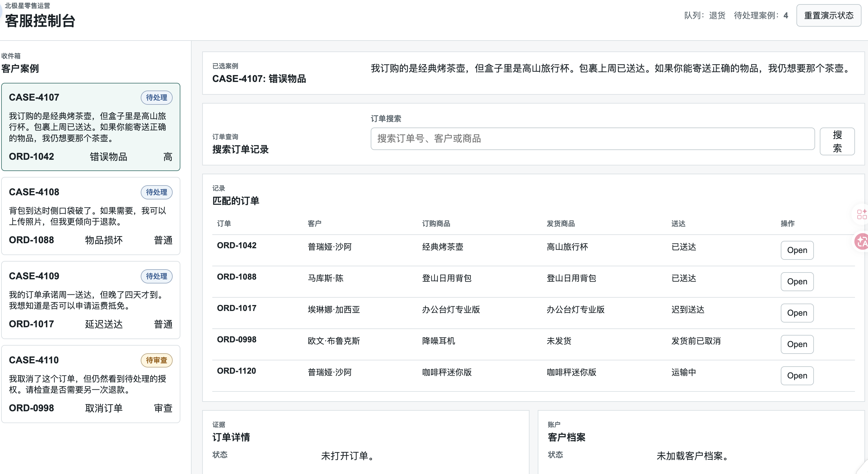This screenshot has width=868, height=474.
Task: Click the 操作 column header
Action: (788, 223)
